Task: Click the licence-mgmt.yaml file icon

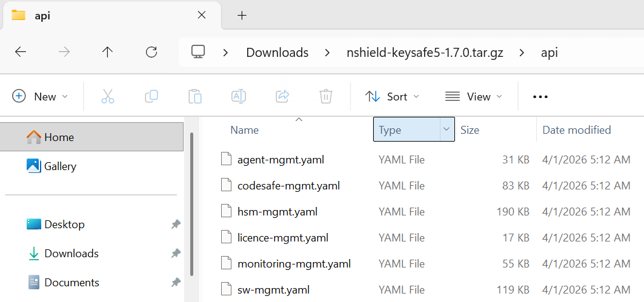Action: tap(227, 238)
